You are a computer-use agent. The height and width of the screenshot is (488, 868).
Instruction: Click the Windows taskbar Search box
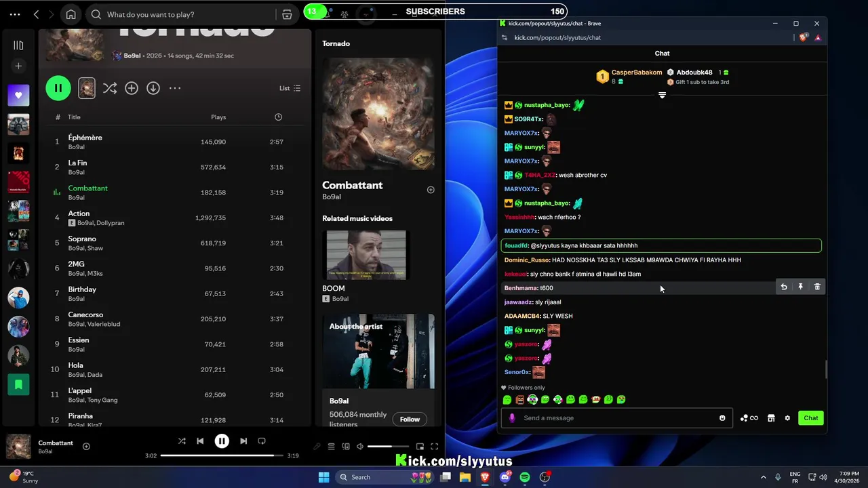(x=385, y=477)
